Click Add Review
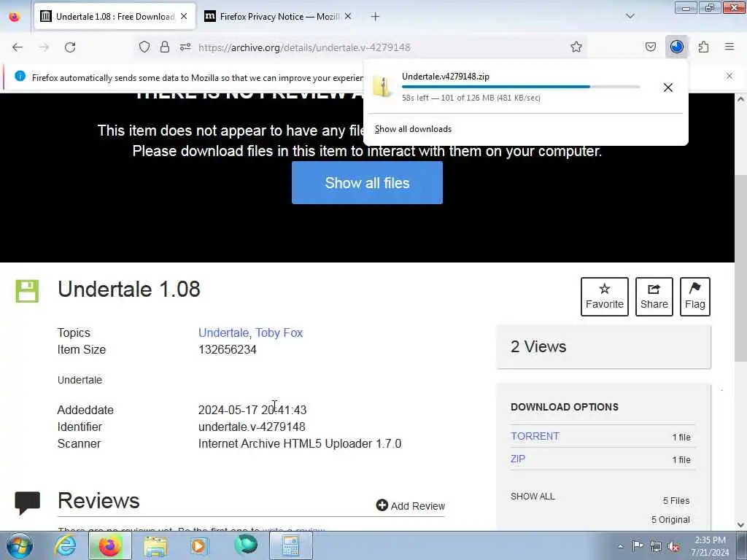The width and height of the screenshot is (747, 560). coord(411,506)
